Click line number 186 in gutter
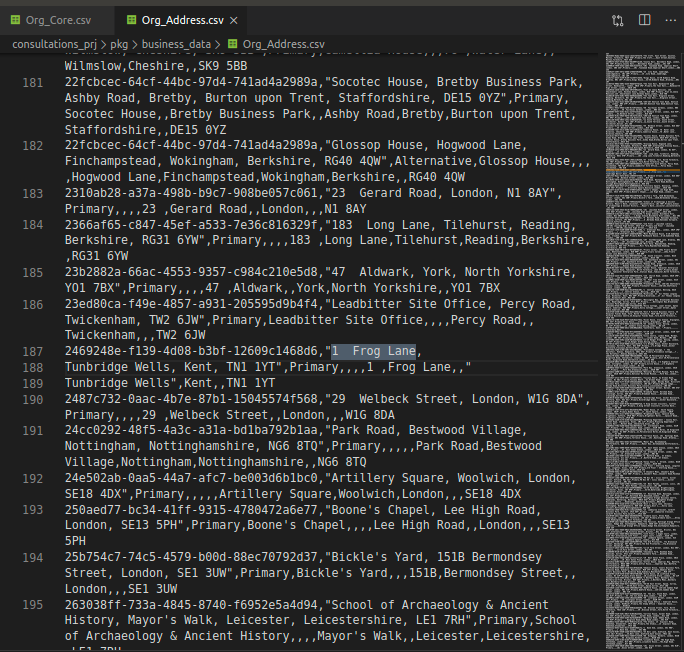Image resolution: width=684 pixels, height=652 pixels. 33,304
